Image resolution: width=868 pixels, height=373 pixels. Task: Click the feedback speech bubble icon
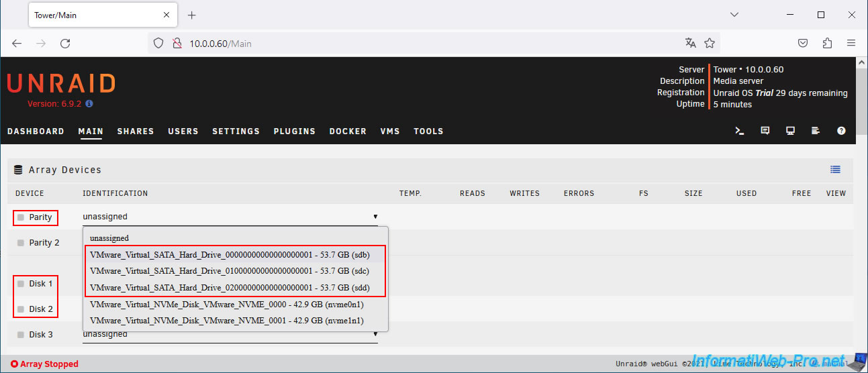point(765,131)
